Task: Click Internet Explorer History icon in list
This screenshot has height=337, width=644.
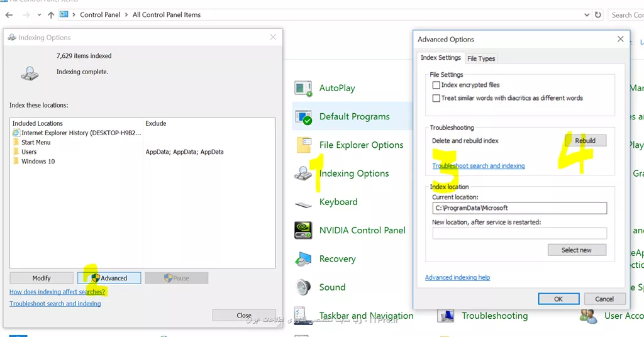Action: point(16,133)
